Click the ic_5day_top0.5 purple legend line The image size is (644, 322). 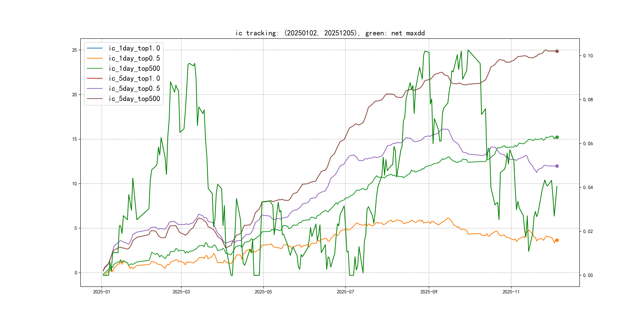tap(94, 88)
